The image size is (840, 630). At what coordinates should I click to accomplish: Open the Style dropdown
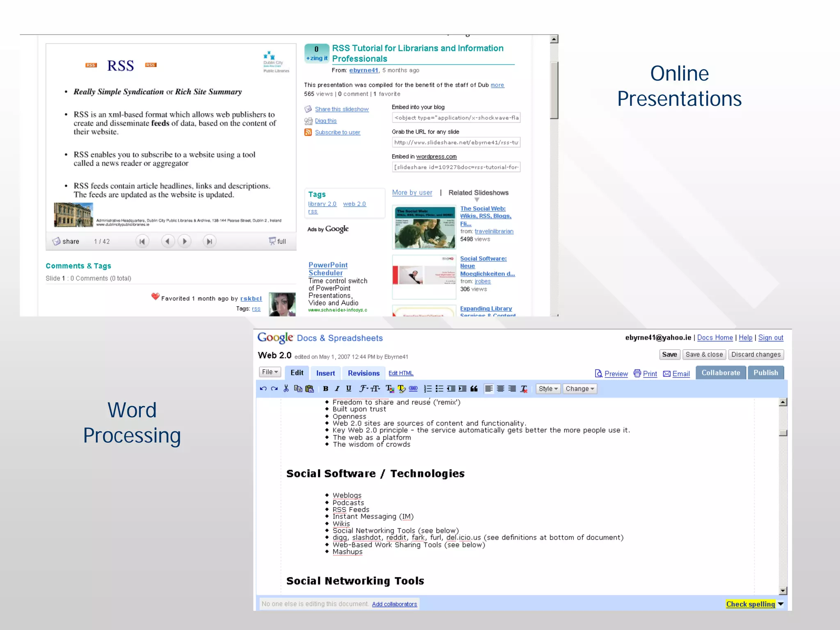(x=548, y=389)
